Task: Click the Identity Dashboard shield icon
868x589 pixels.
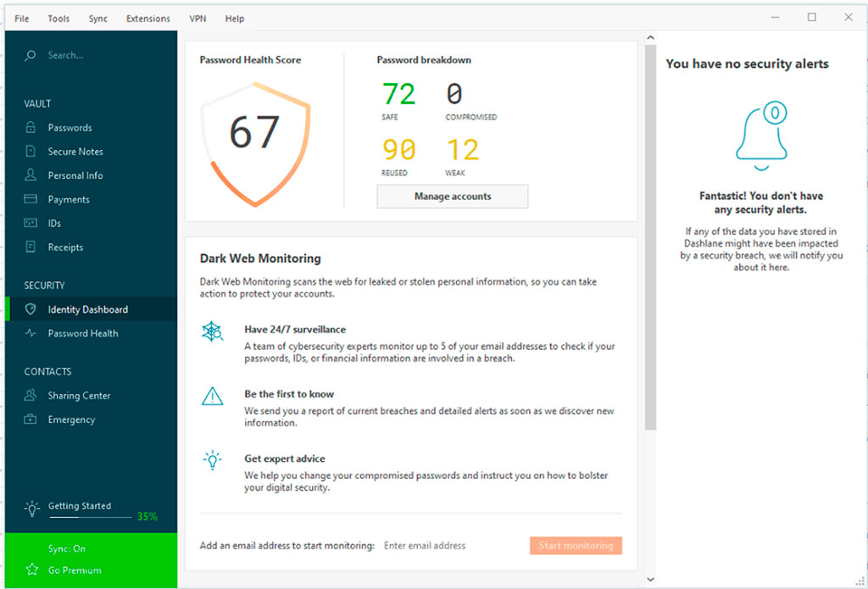Action: pos(31,309)
